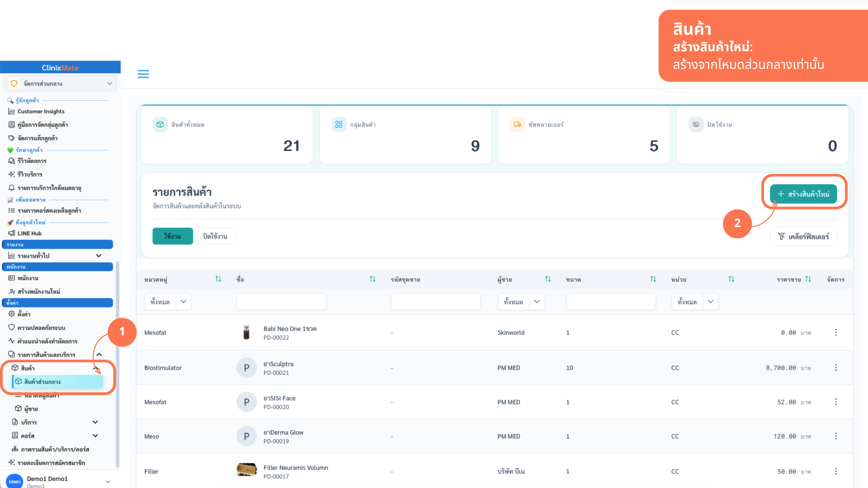Click Skinworld supplier cell

tap(511, 332)
